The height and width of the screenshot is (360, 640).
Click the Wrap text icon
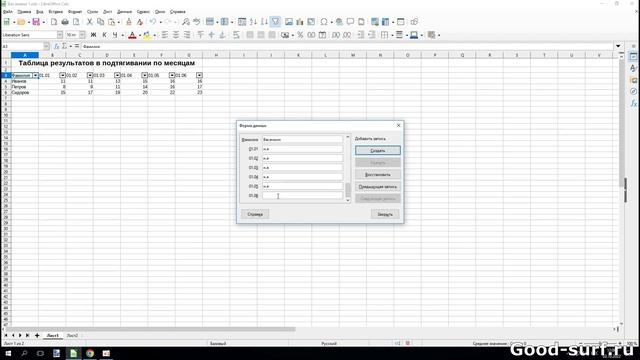click(236, 35)
